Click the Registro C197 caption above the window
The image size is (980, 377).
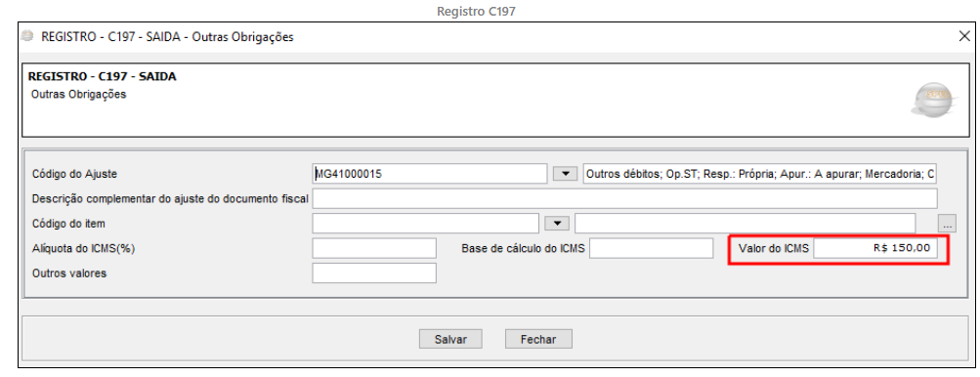(476, 12)
